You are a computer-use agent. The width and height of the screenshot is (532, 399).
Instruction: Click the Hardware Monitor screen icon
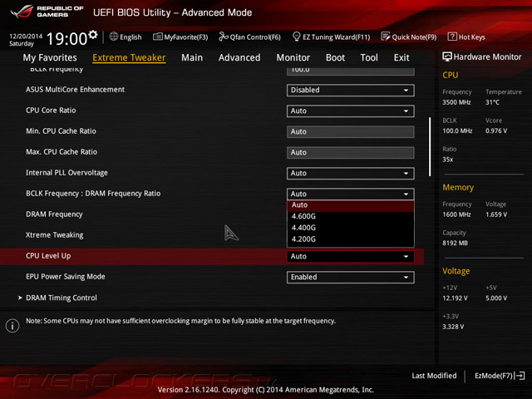(447, 57)
